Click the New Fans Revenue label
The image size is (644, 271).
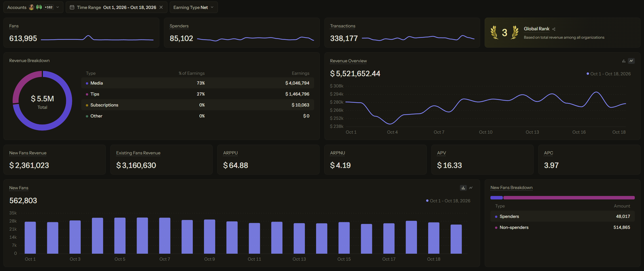tap(28, 153)
